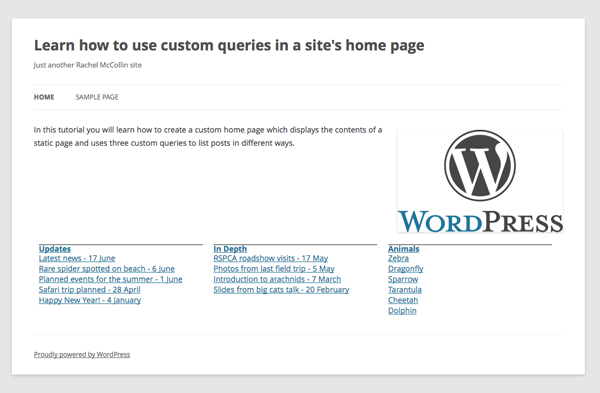
Task: Open the Cheetah link
Action: 403,300
